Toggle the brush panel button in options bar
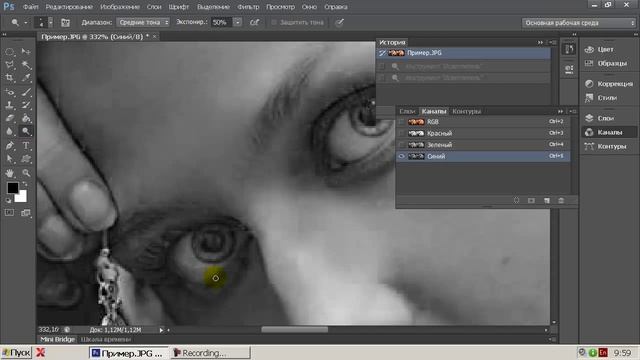640x360 pixels. coord(65,22)
